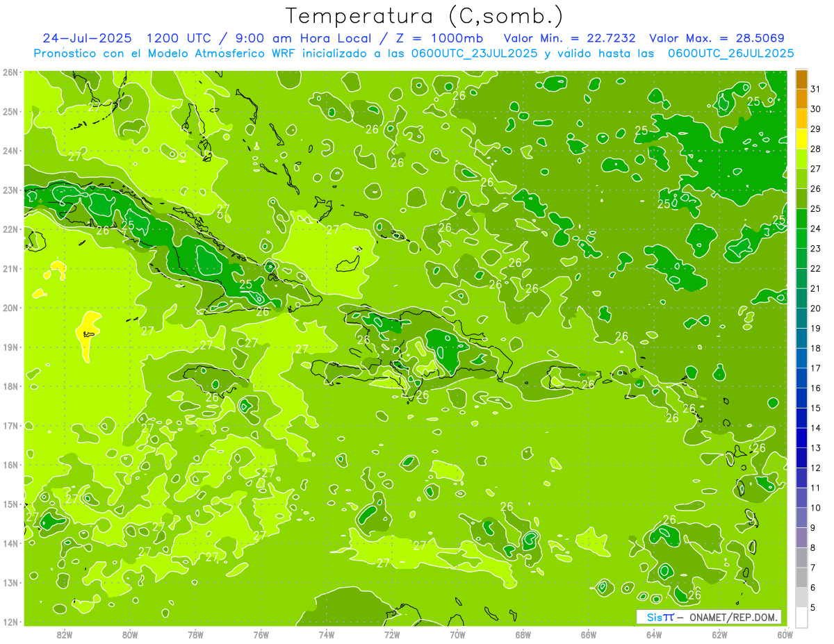Click the blue colorbar segment between 15 and 16
The width and height of the screenshot is (834, 644).
pyautogui.click(x=801, y=398)
